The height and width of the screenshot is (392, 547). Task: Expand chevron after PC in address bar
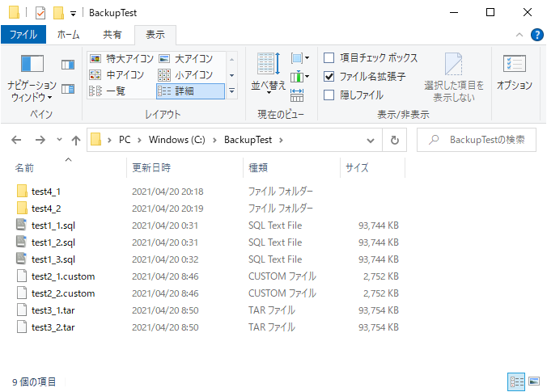coord(139,140)
